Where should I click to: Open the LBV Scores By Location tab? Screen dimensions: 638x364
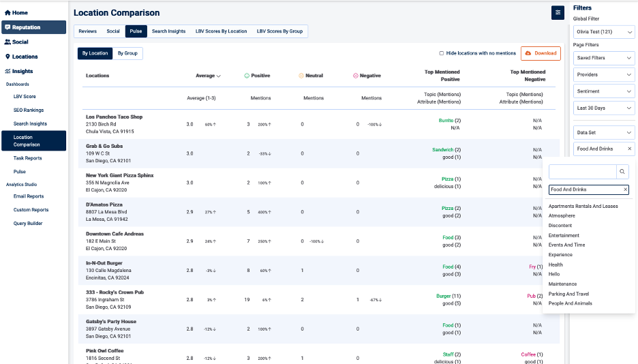(221, 31)
